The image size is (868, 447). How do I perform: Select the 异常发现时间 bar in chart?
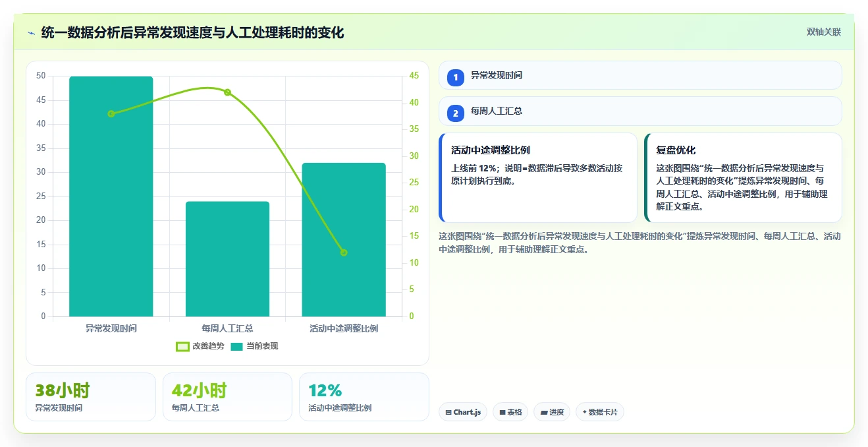pos(111,196)
